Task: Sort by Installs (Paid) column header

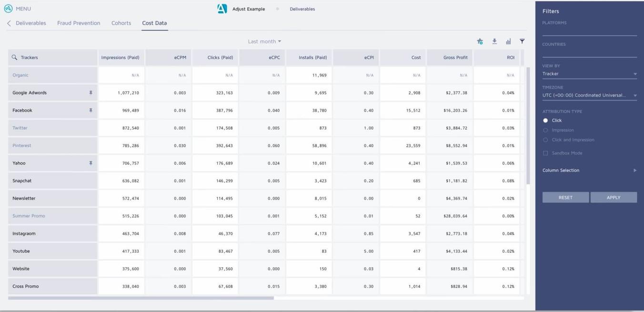Action: (309, 57)
